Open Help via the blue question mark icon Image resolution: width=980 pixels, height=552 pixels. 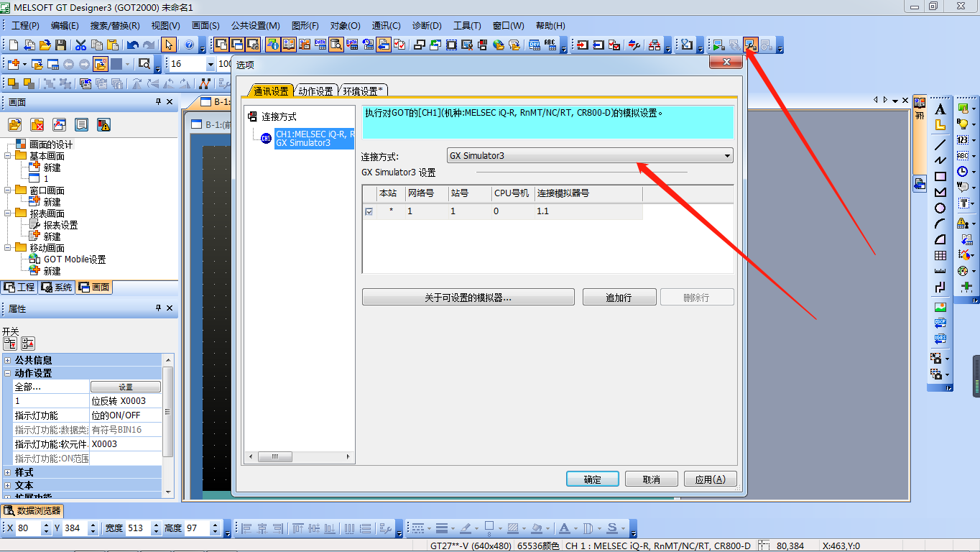(x=189, y=45)
